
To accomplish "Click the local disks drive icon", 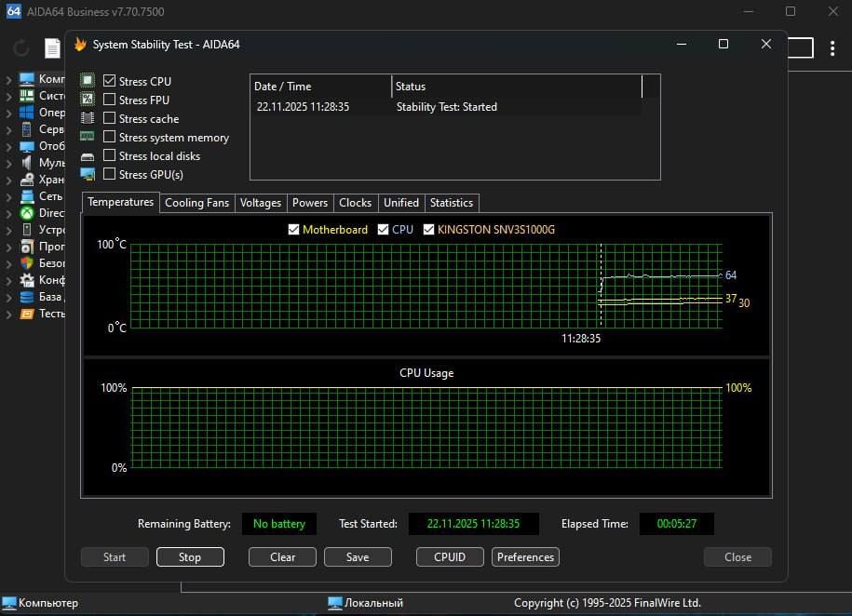I will [87, 156].
